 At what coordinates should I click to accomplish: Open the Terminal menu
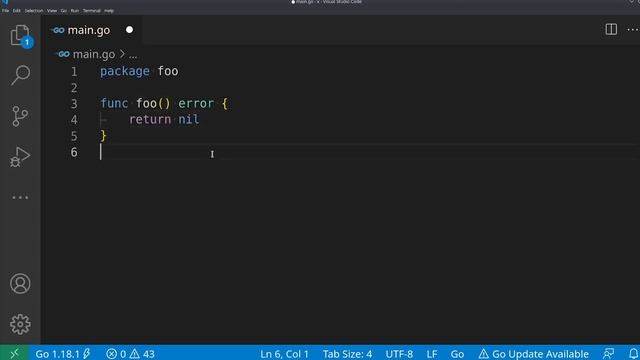tap(92, 11)
